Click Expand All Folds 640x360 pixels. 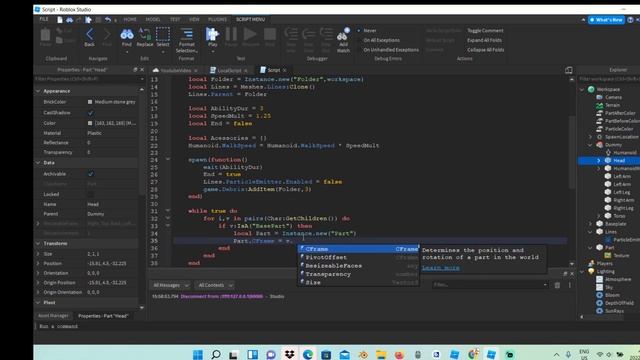pyautogui.click(x=484, y=40)
